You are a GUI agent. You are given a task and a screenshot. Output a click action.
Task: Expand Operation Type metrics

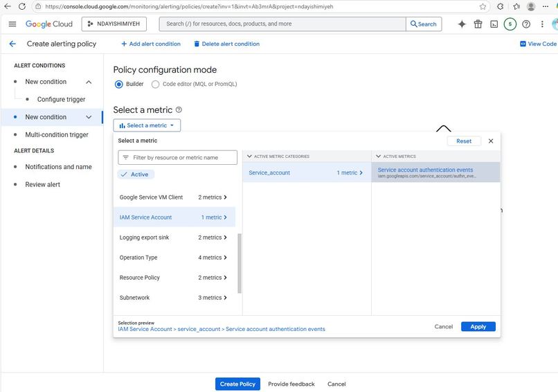174,258
